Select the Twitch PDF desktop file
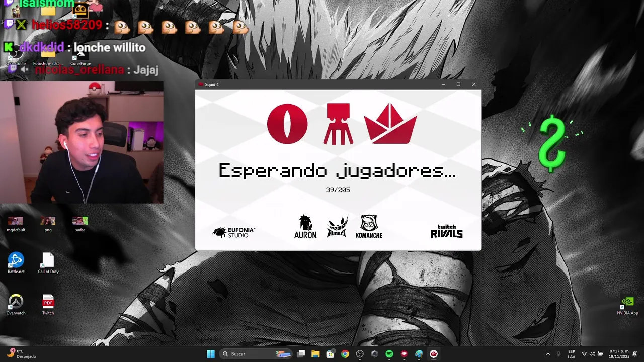The image size is (644, 362). (x=48, y=305)
